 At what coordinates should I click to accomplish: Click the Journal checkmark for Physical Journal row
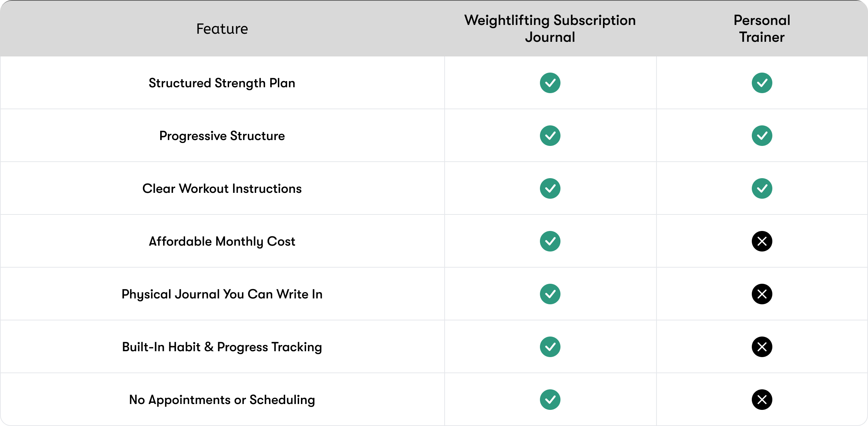click(x=550, y=294)
